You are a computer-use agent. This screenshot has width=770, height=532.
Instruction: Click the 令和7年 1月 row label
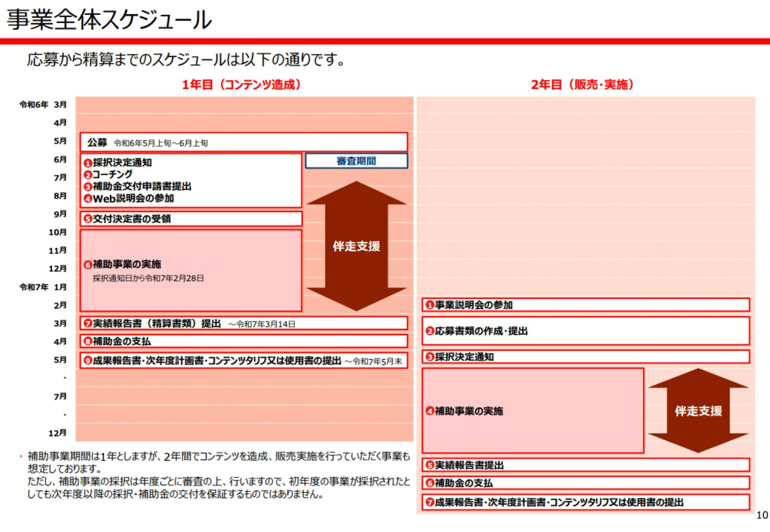click(43, 287)
